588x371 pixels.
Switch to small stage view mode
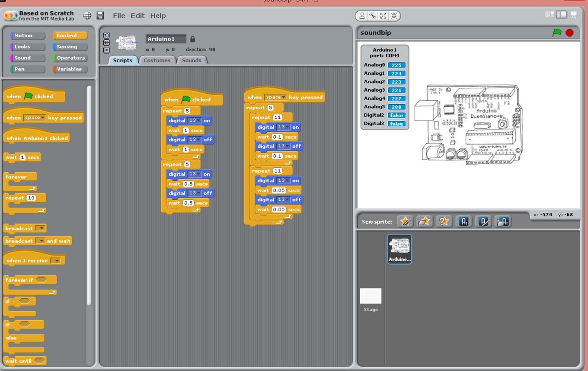(x=550, y=15)
